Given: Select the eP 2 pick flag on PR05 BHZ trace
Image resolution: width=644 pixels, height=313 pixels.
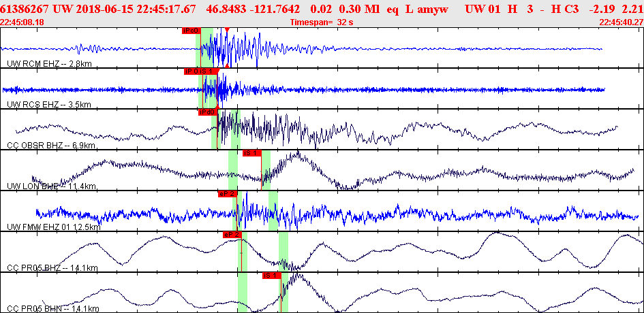Looking at the screenshot, I should click(x=232, y=235).
